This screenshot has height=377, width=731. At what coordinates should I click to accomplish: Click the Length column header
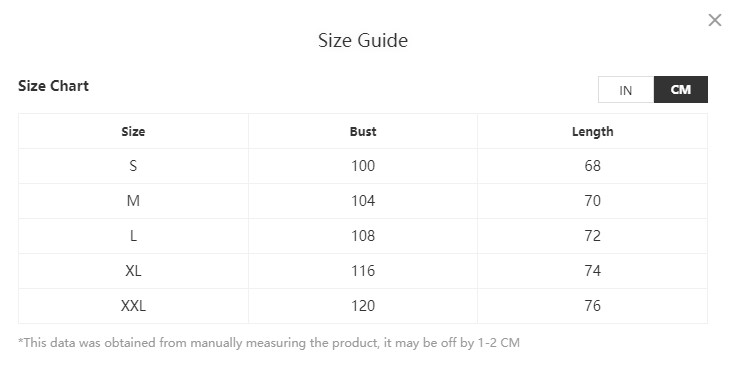click(x=593, y=132)
